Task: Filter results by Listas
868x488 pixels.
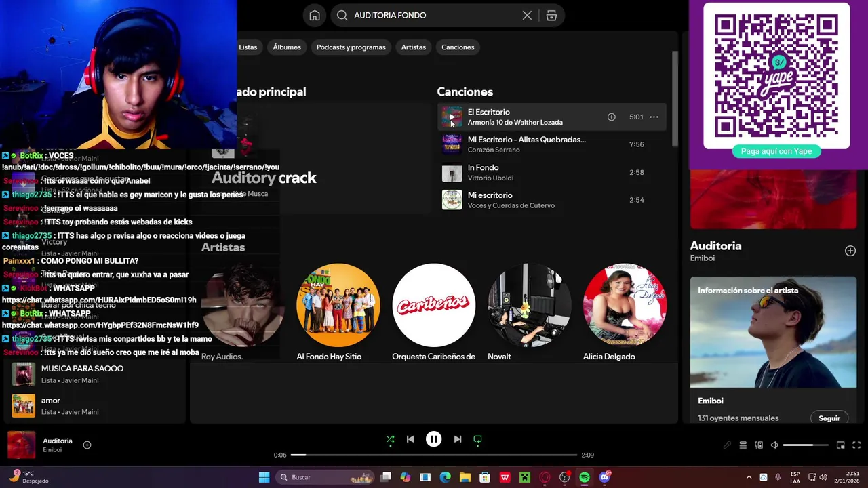Action: [248, 47]
